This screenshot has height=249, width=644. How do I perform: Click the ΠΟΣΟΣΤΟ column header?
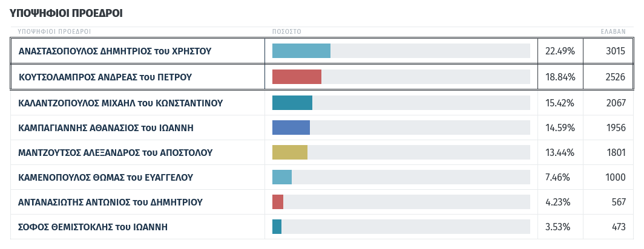(287, 31)
